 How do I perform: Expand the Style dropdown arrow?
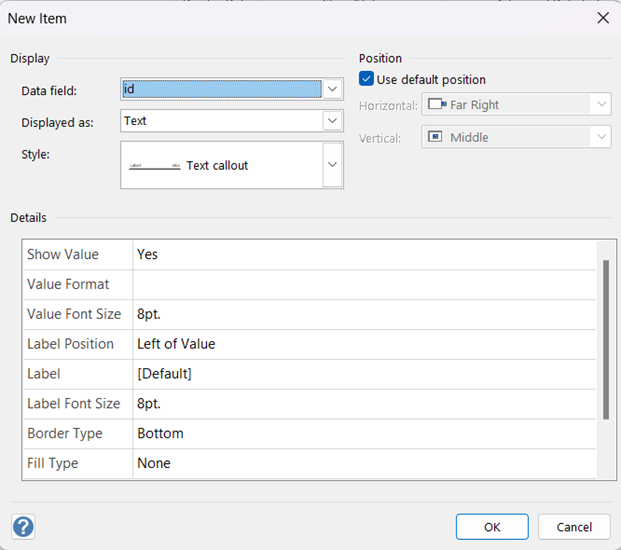(333, 165)
